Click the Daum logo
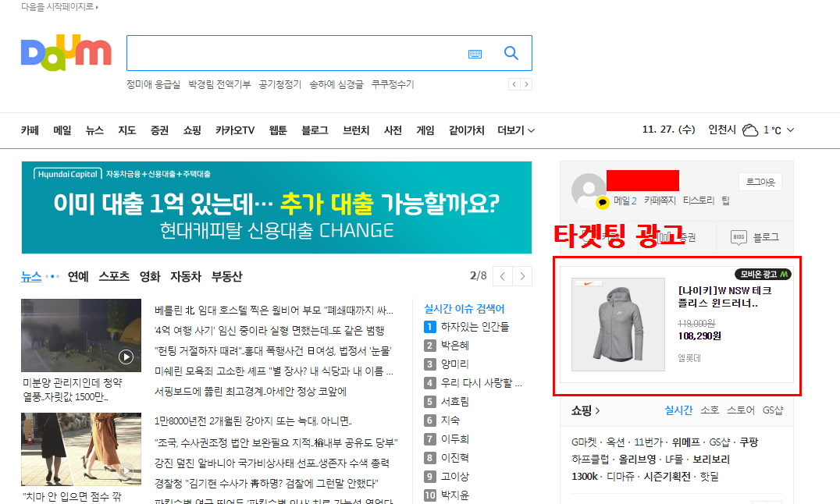 pyautogui.click(x=66, y=53)
